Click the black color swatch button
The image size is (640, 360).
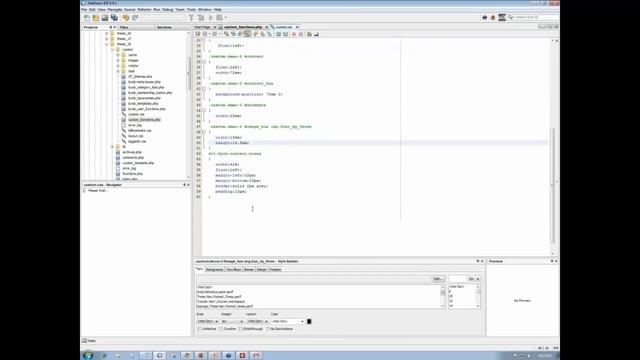pyautogui.click(x=309, y=322)
